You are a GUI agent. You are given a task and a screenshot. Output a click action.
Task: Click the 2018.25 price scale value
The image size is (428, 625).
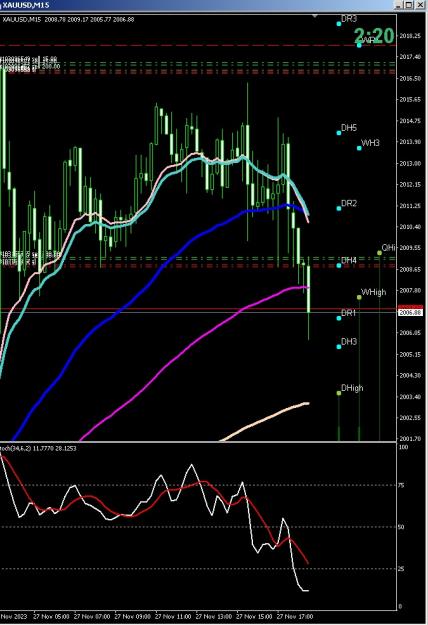point(410,36)
